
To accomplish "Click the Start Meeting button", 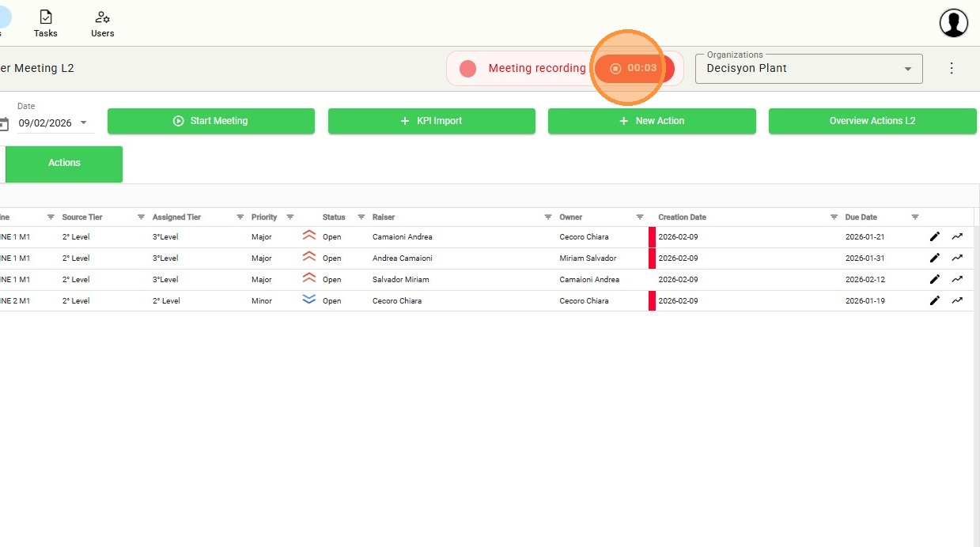I will click(x=211, y=121).
